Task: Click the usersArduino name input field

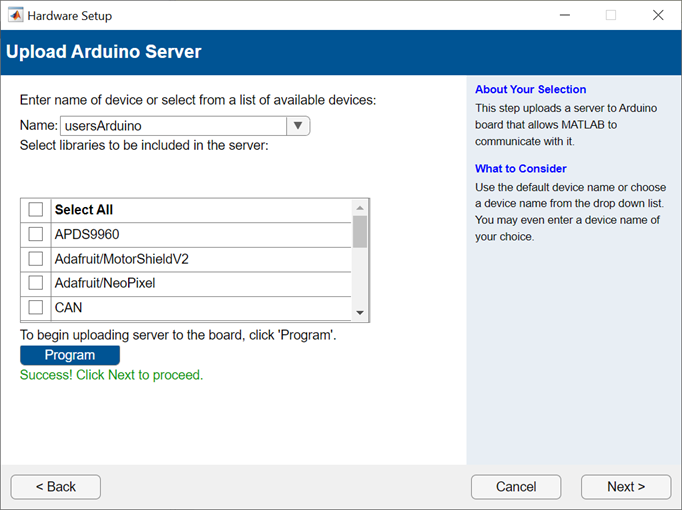Action: pyautogui.click(x=172, y=126)
